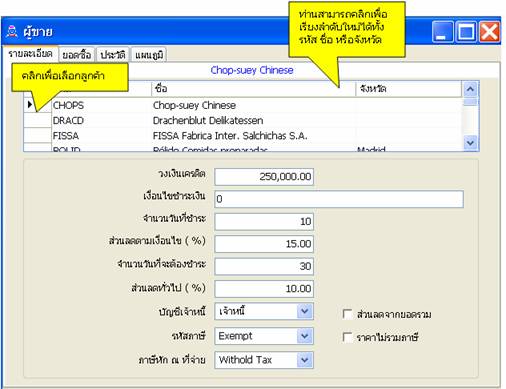This screenshot has width=506, height=389.
Task: Maximize the ผู้ขาย window
Action: (x=466, y=32)
